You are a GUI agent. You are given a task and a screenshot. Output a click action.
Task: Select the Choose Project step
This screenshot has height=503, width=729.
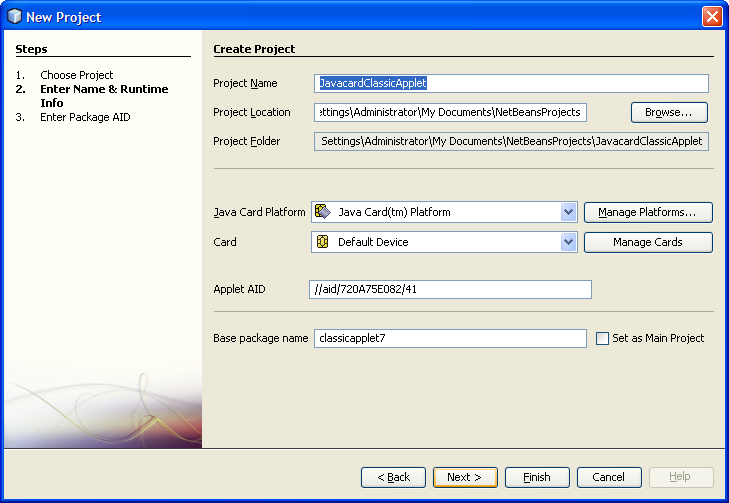click(77, 75)
